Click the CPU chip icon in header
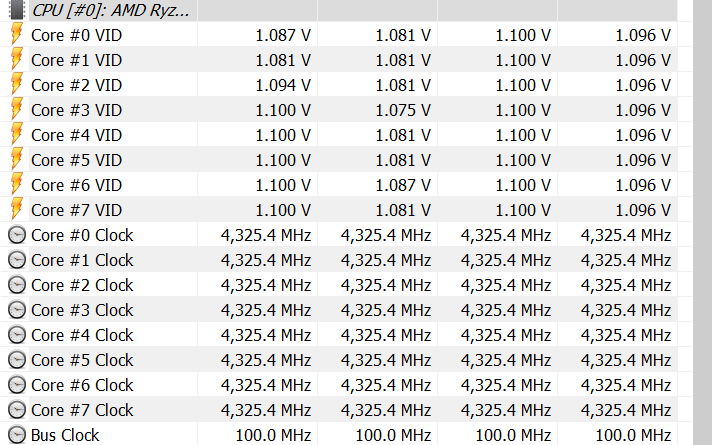This screenshot has width=712, height=445. 17,11
